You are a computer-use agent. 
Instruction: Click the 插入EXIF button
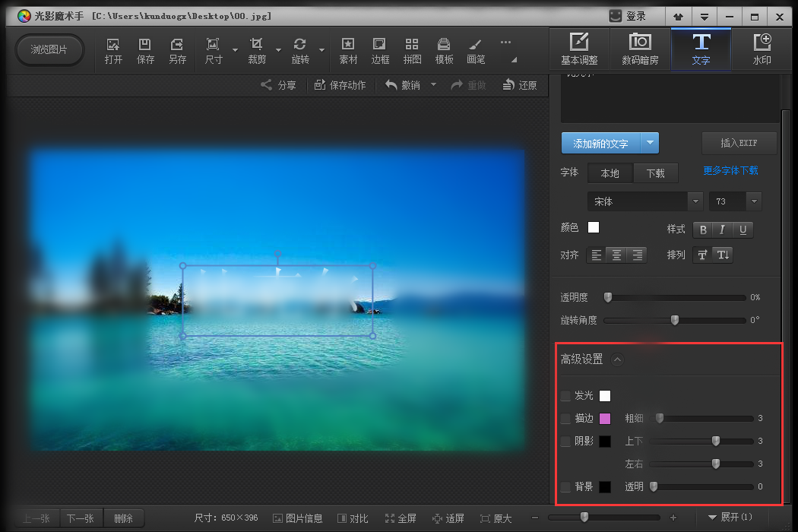[x=739, y=143]
